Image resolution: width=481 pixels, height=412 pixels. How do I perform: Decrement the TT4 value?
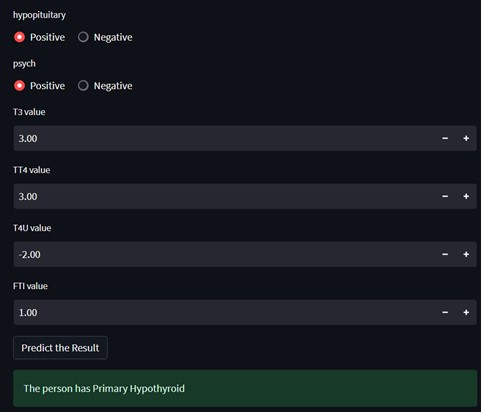[x=445, y=196]
